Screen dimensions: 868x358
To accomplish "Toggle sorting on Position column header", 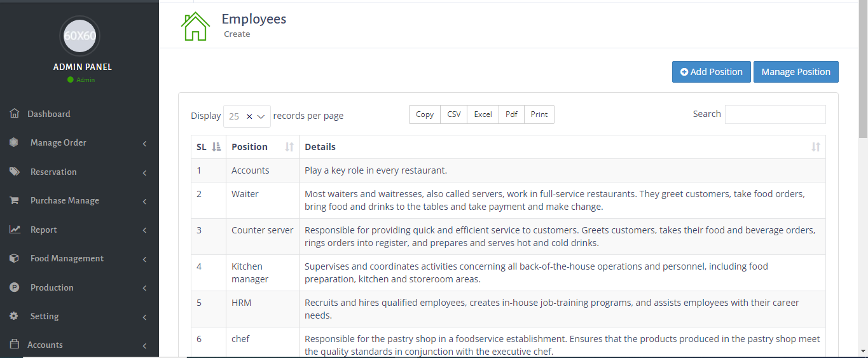I will (x=263, y=147).
